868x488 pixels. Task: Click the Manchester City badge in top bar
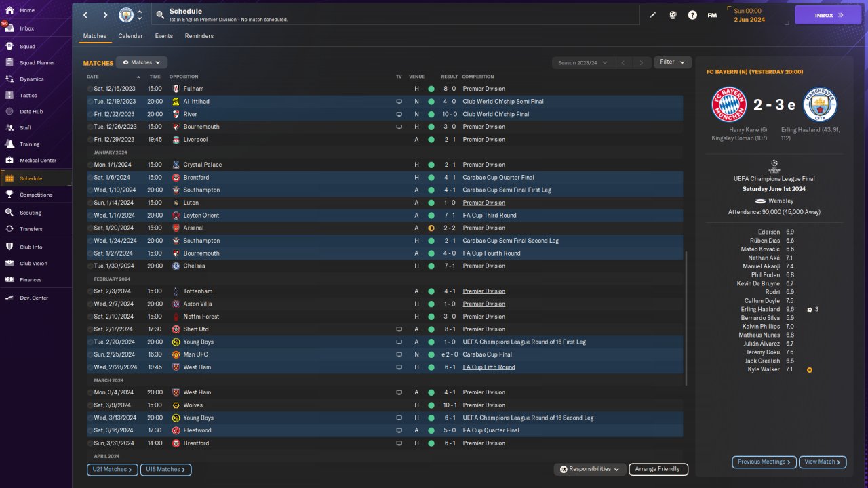point(126,15)
